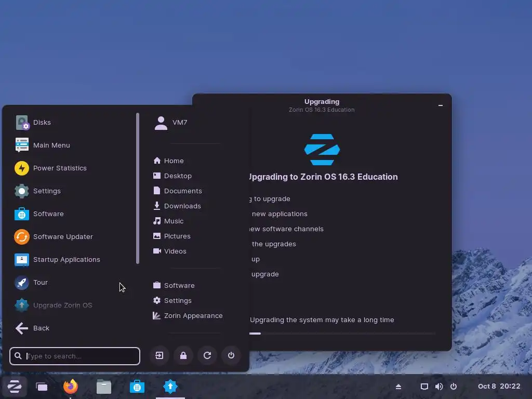This screenshot has width=532, height=399.
Task: Click the 'new software channels' step
Action: point(287,229)
